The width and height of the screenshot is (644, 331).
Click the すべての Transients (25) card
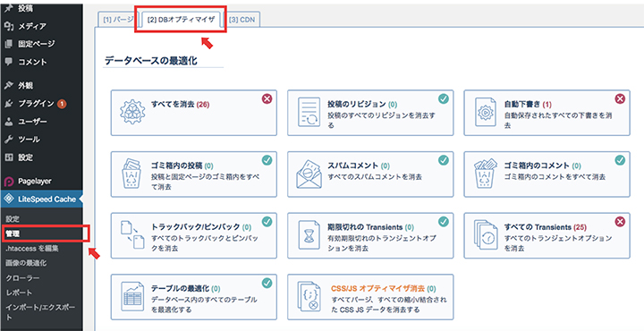click(547, 235)
